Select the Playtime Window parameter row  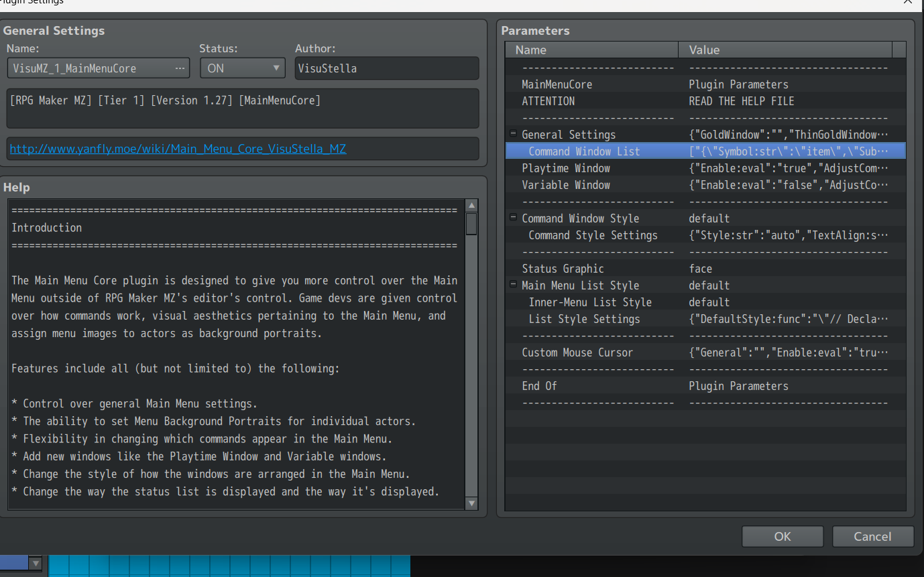point(705,168)
